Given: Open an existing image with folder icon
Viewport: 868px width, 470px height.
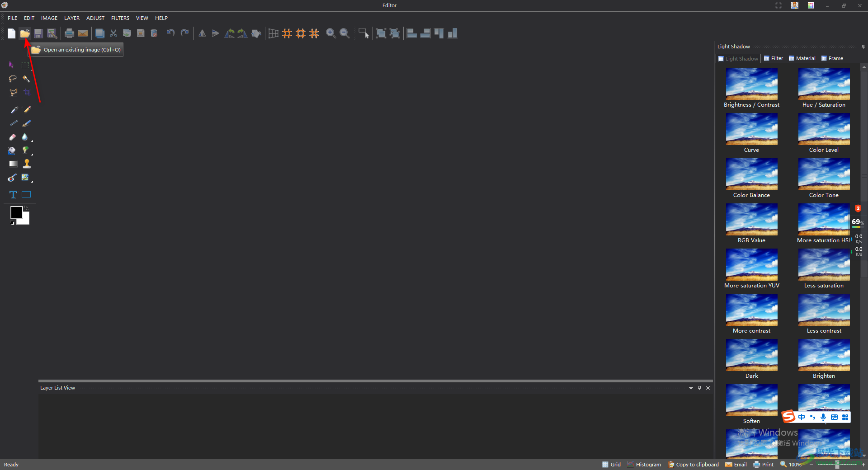Looking at the screenshot, I should (25, 33).
